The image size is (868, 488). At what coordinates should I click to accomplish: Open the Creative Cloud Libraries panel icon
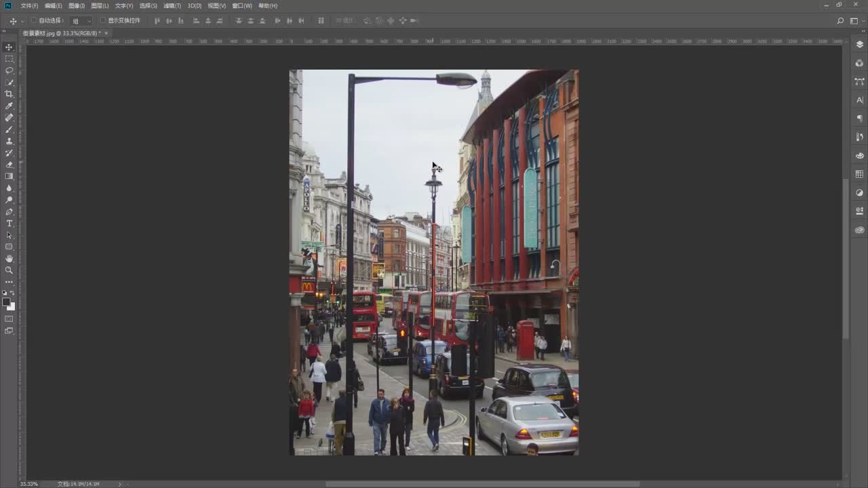pyautogui.click(x=859, y=230)
